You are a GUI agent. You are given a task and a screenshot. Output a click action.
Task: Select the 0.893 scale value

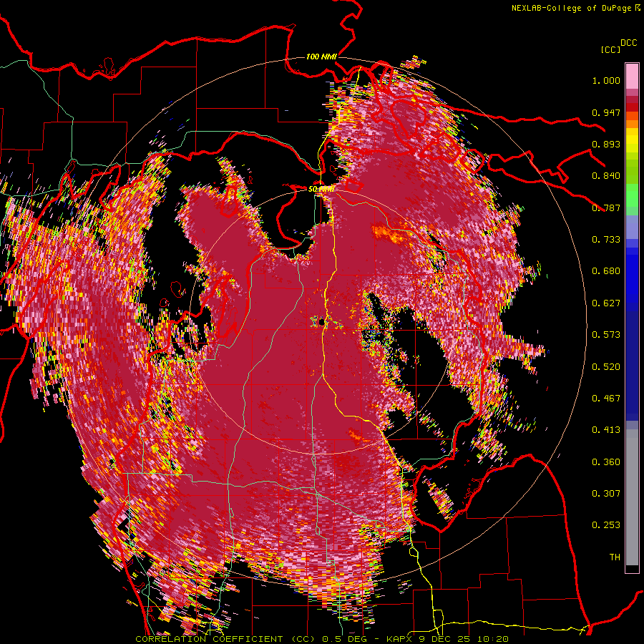coord(606,144)
